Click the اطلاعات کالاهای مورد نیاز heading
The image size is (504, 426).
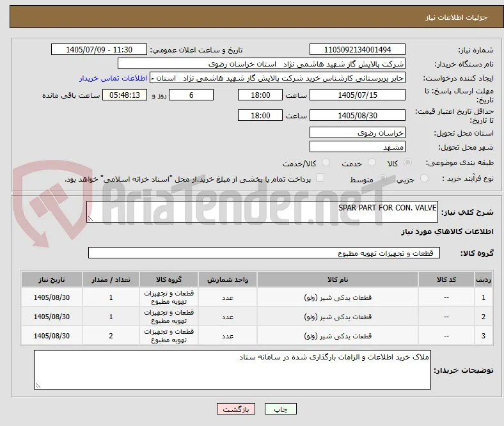[x=447, y=232]
